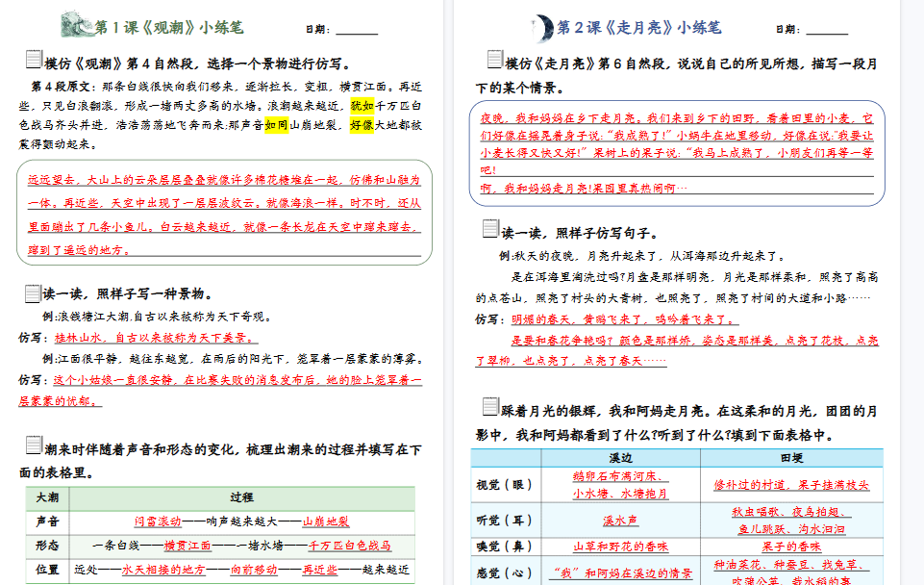
Task: Click the yellow highlighted word 犹如
Action: point(362,106)
